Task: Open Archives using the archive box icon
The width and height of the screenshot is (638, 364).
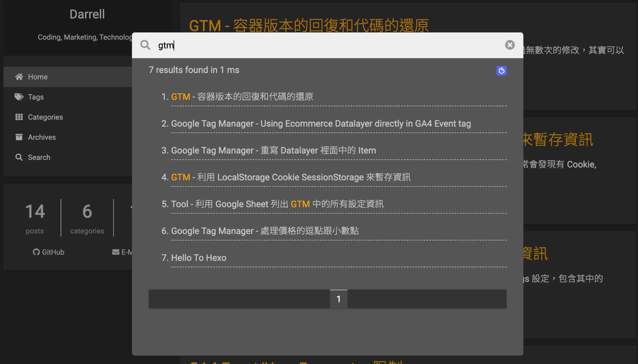Action: (x=19, y=137)
